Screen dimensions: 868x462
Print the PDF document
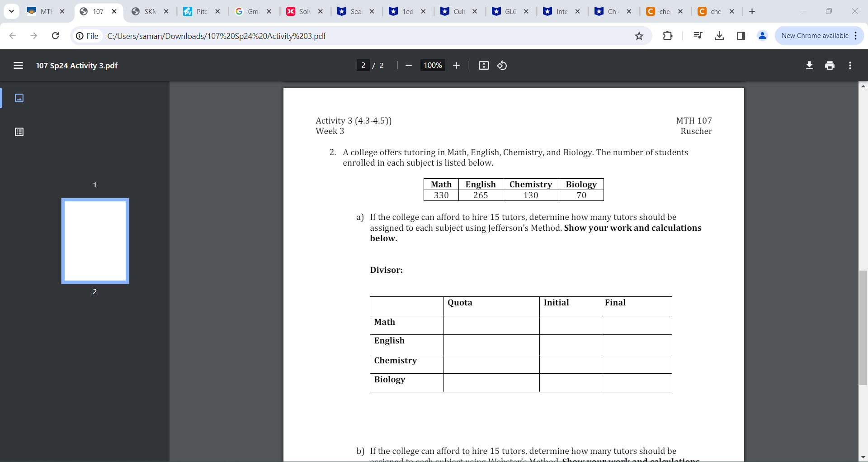(830, 65)
